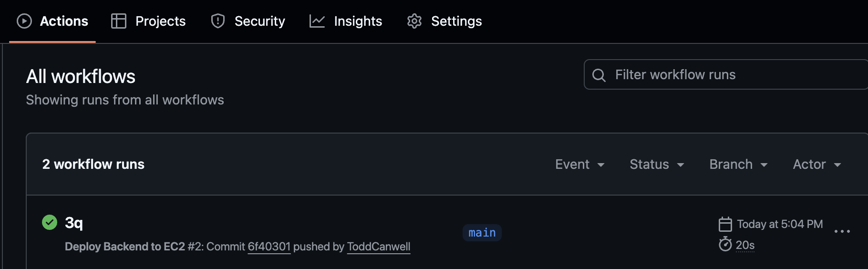The height and width of the screenshot is (269, 868).
Task: Click the Actions play icon
Action: [x=24, y=21]
